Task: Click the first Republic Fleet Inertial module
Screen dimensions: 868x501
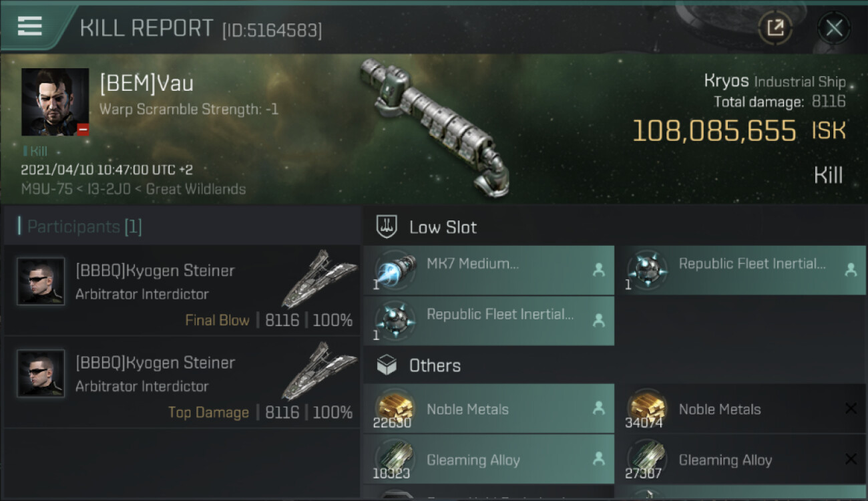Action: click(740, 271)
